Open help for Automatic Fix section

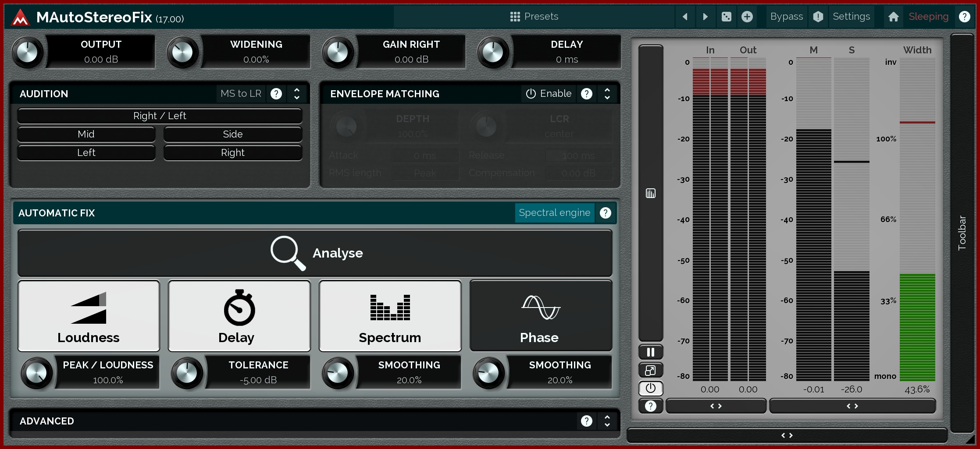click(605, 213)
